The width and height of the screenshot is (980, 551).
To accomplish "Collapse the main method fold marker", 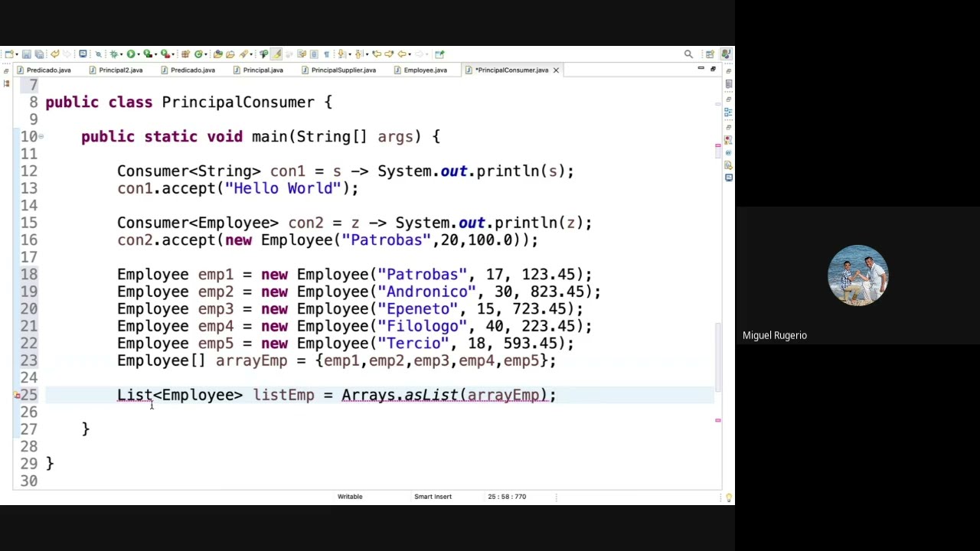I will 41,136.
